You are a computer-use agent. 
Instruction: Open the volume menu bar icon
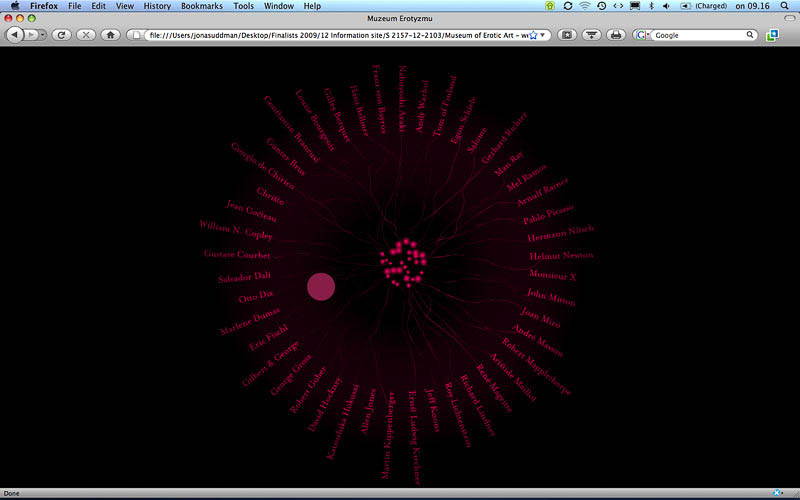666,6
